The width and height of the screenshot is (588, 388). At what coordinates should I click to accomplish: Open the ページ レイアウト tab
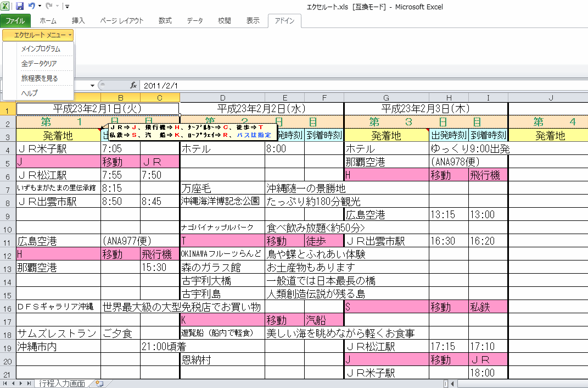(121, 21)
